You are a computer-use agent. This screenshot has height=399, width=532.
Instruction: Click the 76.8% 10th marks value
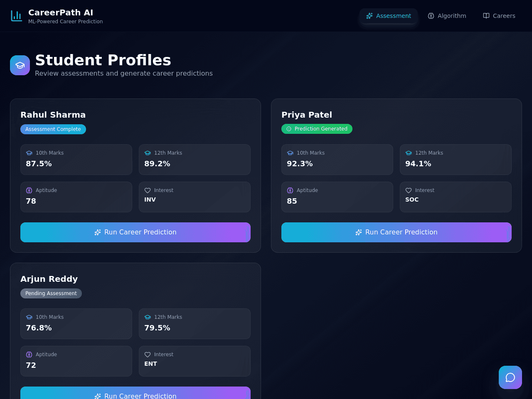[x=39, y=328]
